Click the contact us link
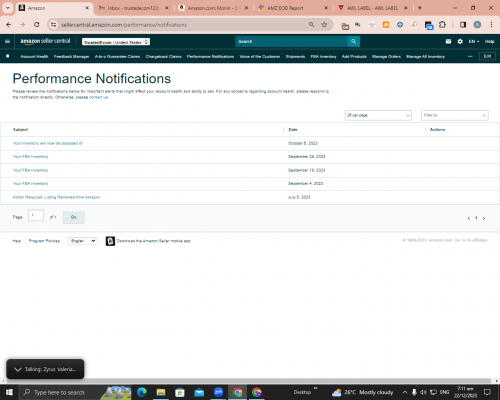Image resolution: width=500 pixels, height=400 pixels. click(98, 97)
